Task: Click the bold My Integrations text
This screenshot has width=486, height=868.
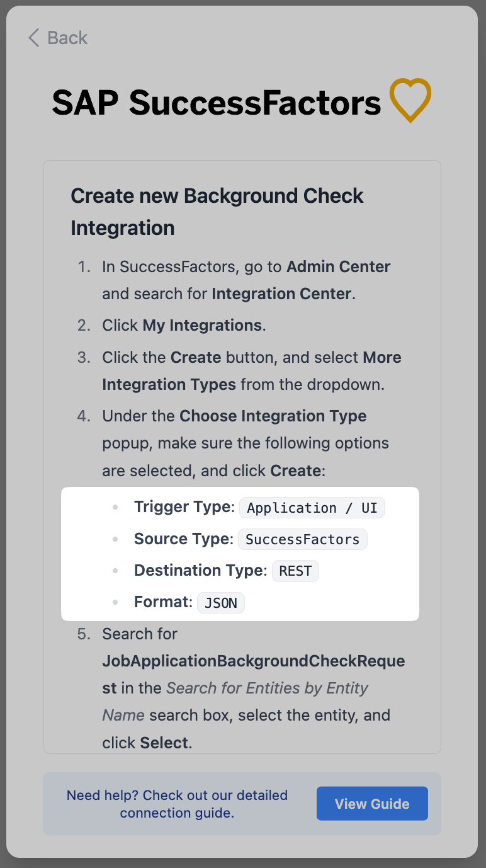Action: [202, 325]
